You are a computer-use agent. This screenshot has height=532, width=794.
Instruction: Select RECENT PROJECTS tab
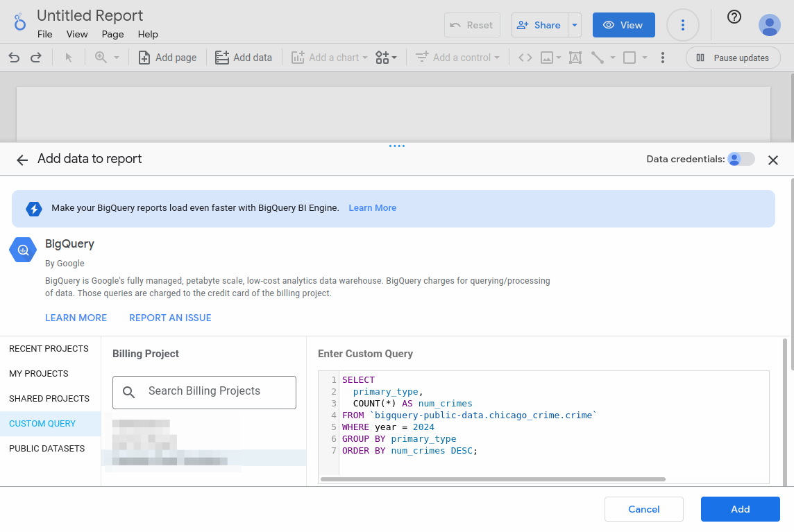tap(49, 349)
